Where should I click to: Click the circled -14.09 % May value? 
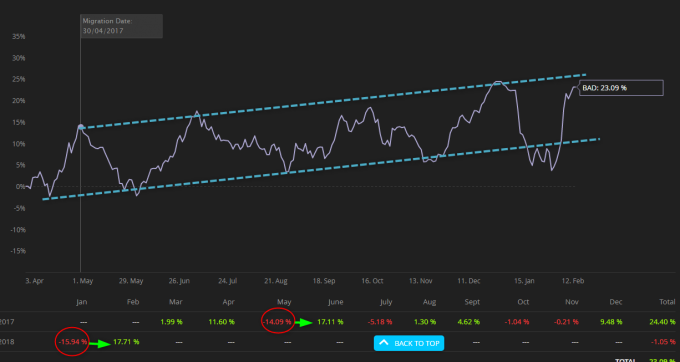tap(277, 322)
